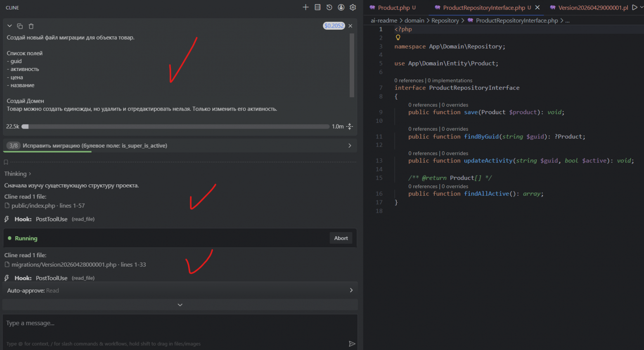Abort the running task
The width and height of the screenshot is (644, 350).
point(341,238)
